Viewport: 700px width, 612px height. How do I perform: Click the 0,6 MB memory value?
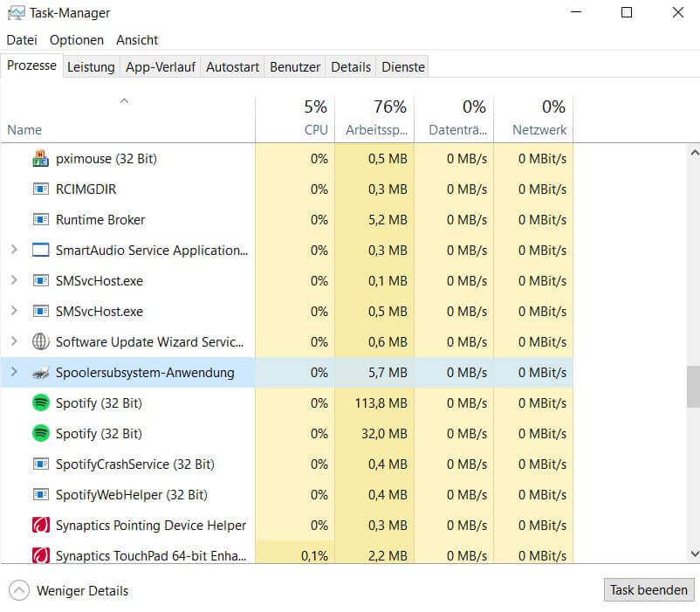click(388, 342)
